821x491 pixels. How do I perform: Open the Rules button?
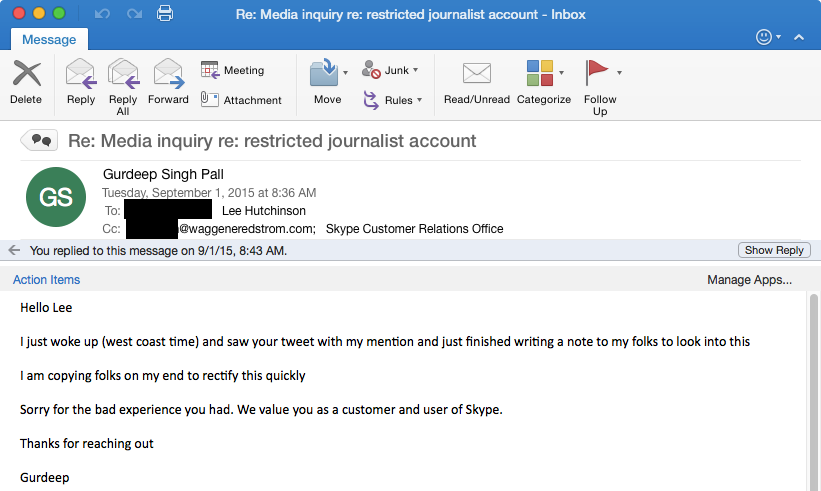(x=388, y=99)
